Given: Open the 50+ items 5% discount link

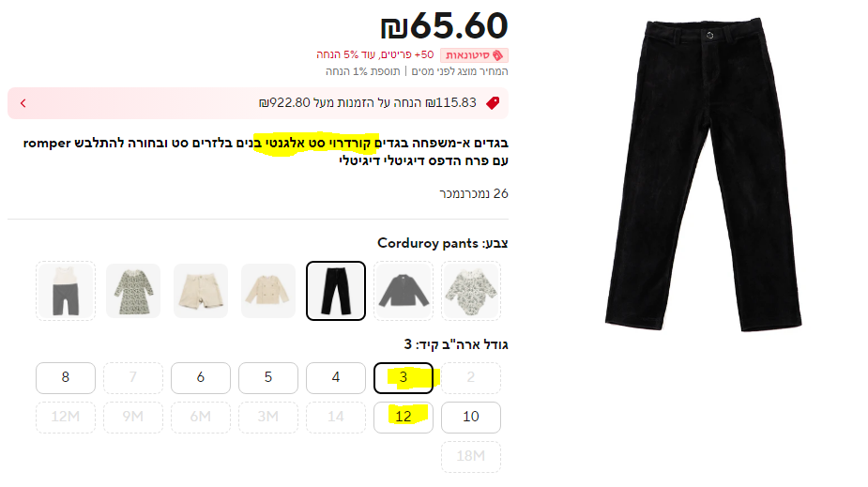Looking at the screenshot, I should point(374,54).
